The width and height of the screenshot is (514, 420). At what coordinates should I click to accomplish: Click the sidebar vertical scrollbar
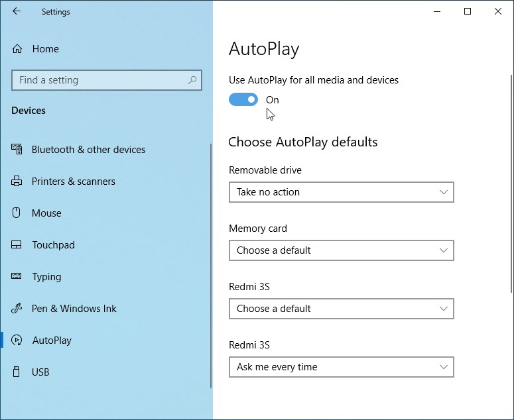coord(211,266)
